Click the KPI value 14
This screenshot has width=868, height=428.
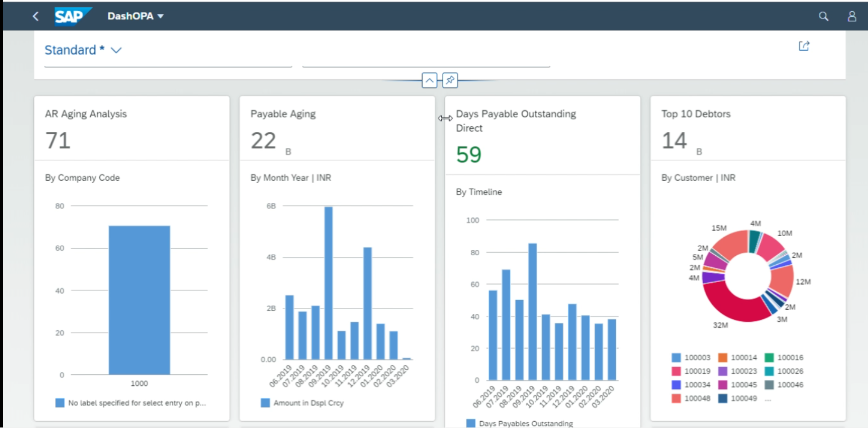[674, 141]
